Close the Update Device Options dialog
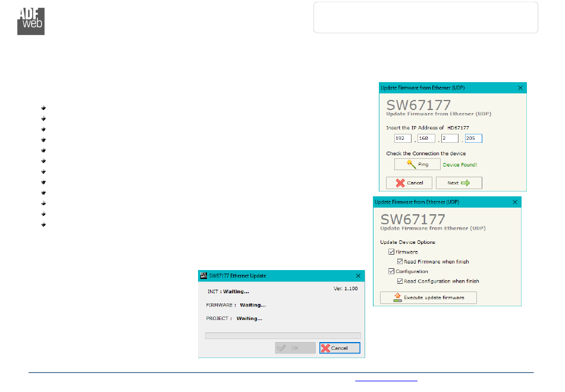 click(515, 202)
